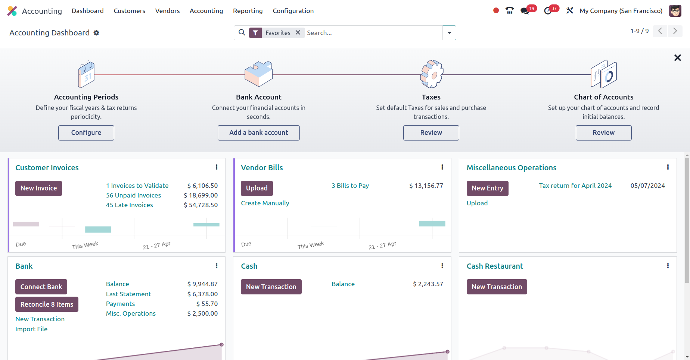Open the Accounting app home icon
Viewport: 690px width, 360px height.
click(x=12, y=11)
